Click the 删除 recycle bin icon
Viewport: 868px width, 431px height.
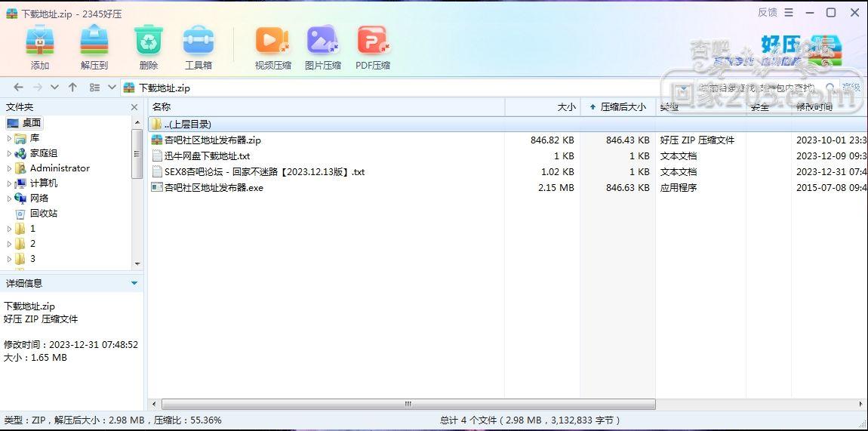[149, 40]
